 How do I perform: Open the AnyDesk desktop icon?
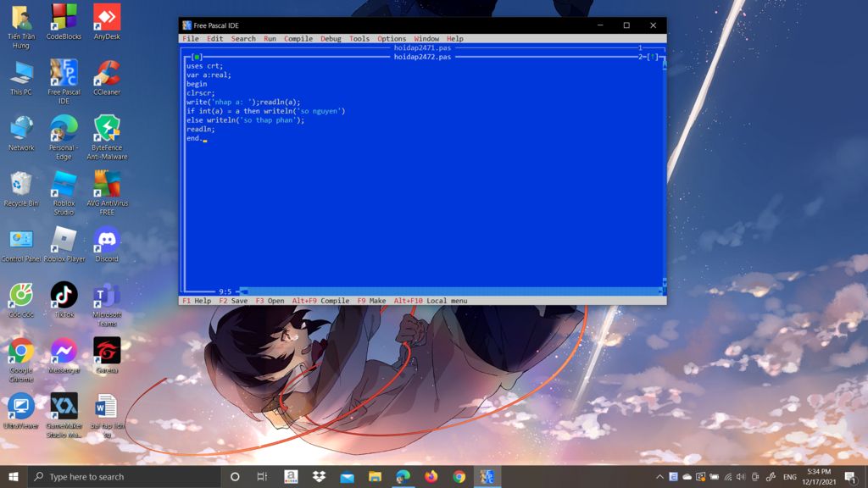point(107,21)
